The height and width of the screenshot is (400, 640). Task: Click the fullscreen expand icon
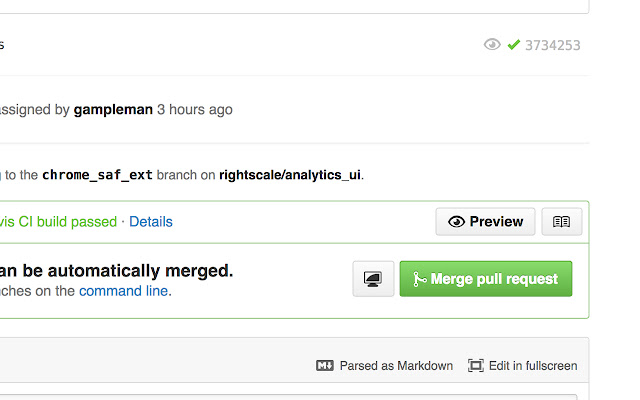click(x=476, y=366)
